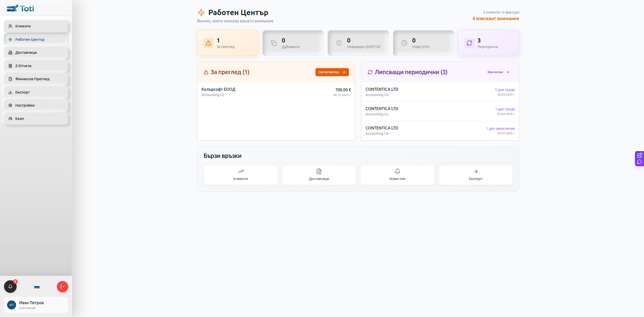Open Настройки sidebar item

36,105
